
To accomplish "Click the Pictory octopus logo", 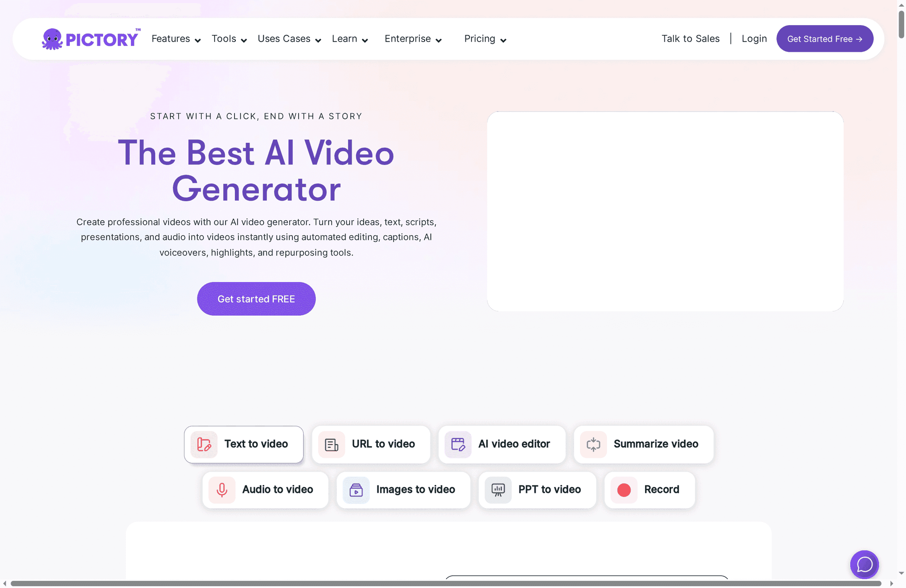I will [52, 38].
